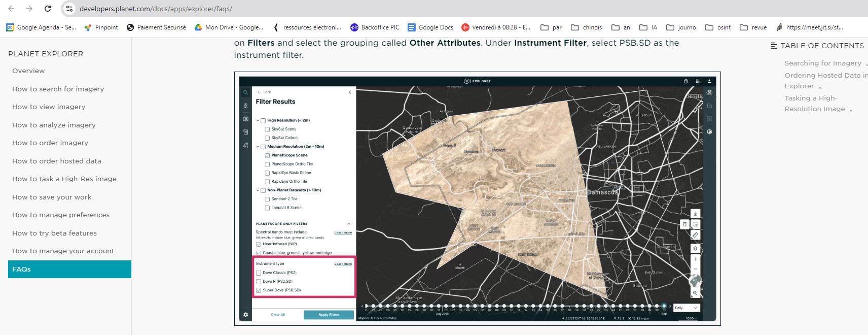The height and width of the screenshot is (335, 868).
Task: Open the Google Agenda bookmark
Action: click(41, 27)
